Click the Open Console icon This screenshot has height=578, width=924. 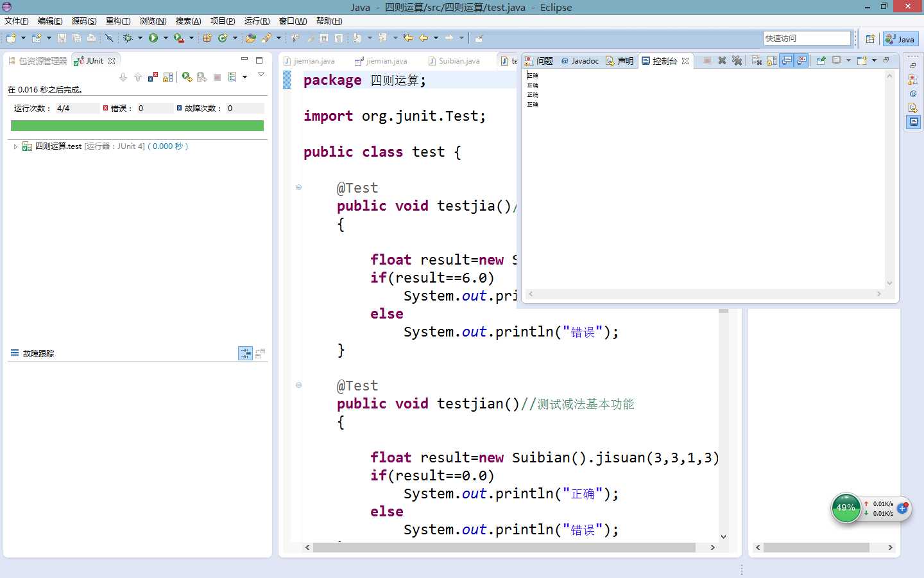[x=862, y=60]
